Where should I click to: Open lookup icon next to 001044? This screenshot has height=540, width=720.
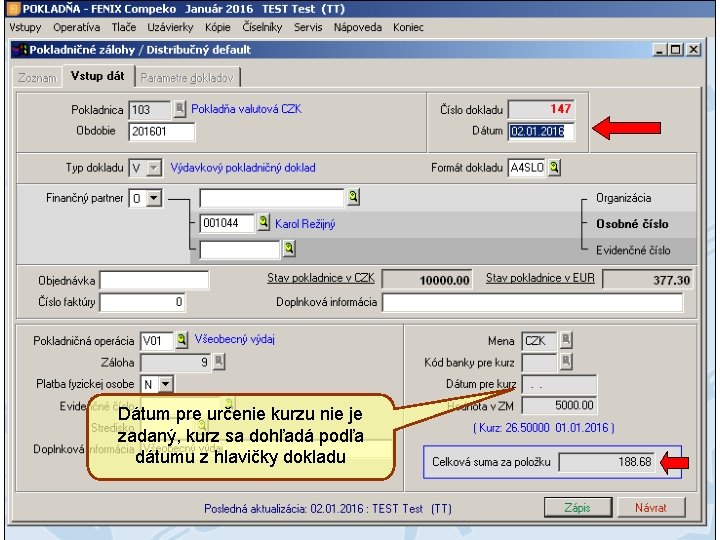point(264,223)
